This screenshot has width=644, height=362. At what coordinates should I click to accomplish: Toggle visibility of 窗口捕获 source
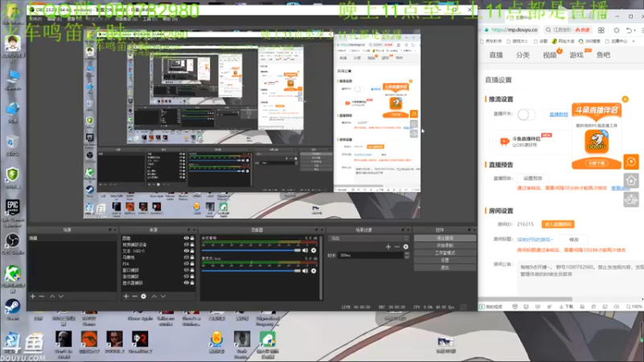click(x=186, y=270)
